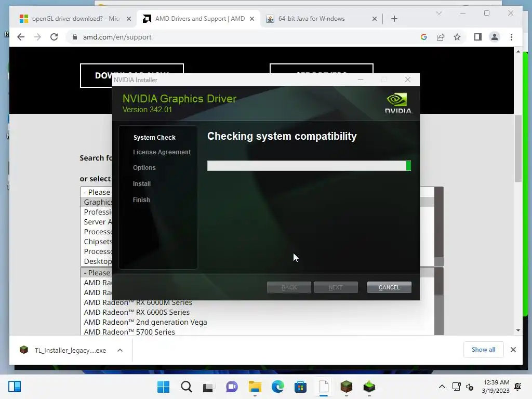Reload the AMD support page
Viewport: 532px width, 399px height.
coord(54,37)
